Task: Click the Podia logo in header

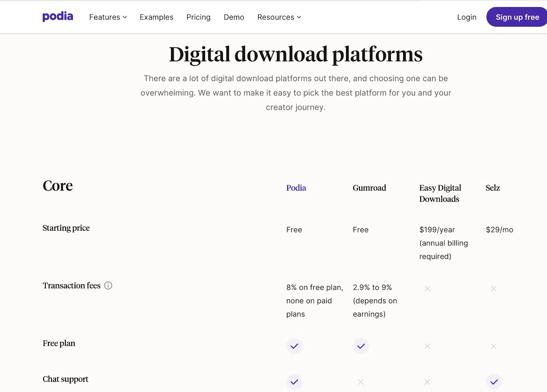Action: click(58, 16)
